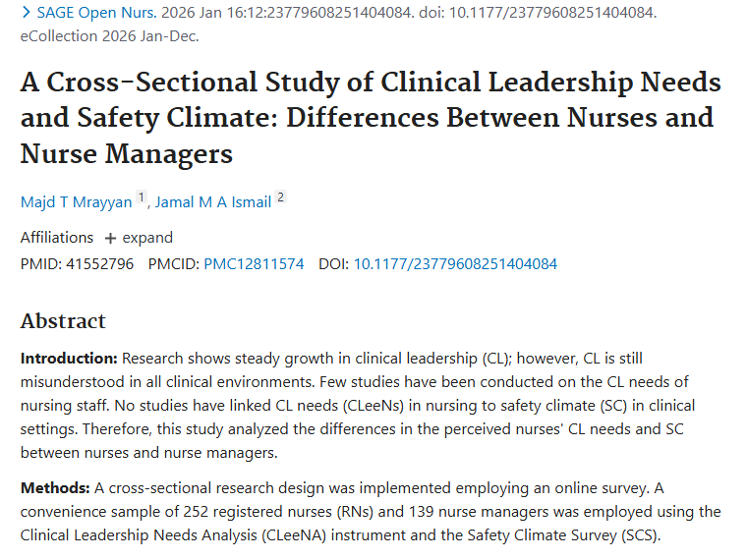Click the PMID number 41552796
The image size is (747, 560).
[99, 263]
